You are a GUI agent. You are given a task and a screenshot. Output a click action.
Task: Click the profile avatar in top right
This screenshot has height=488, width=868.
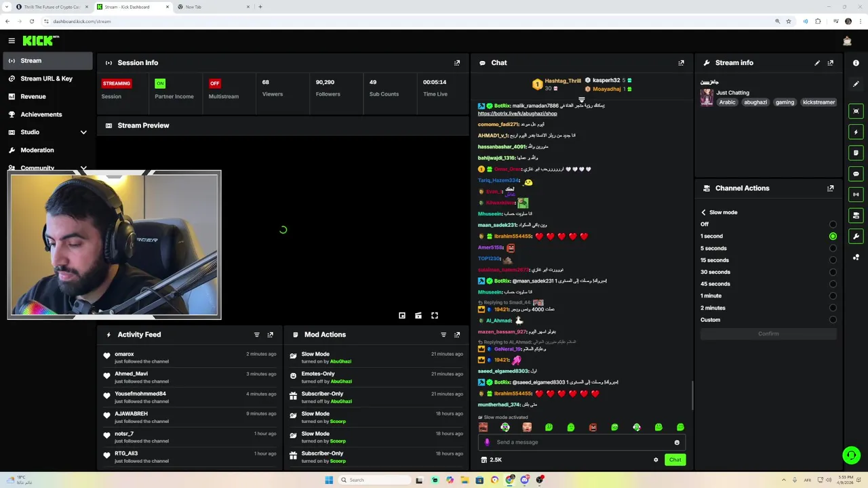point(847,41)
